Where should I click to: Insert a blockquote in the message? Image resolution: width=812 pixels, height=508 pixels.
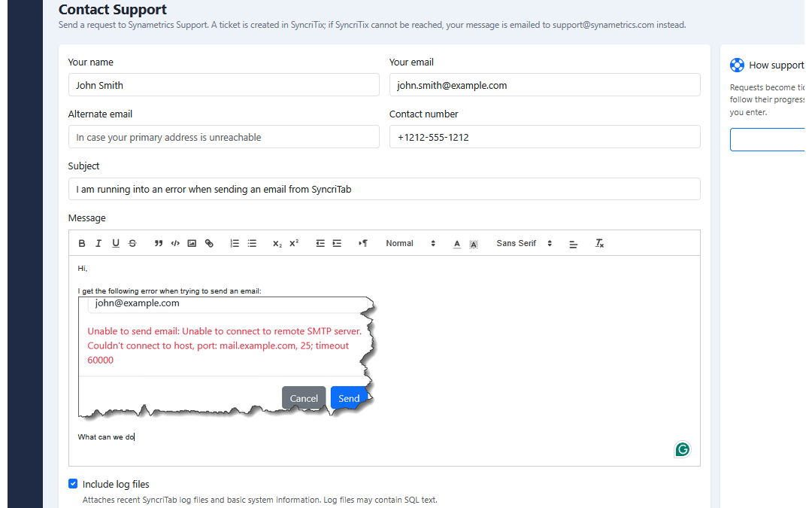coord(159,243)
